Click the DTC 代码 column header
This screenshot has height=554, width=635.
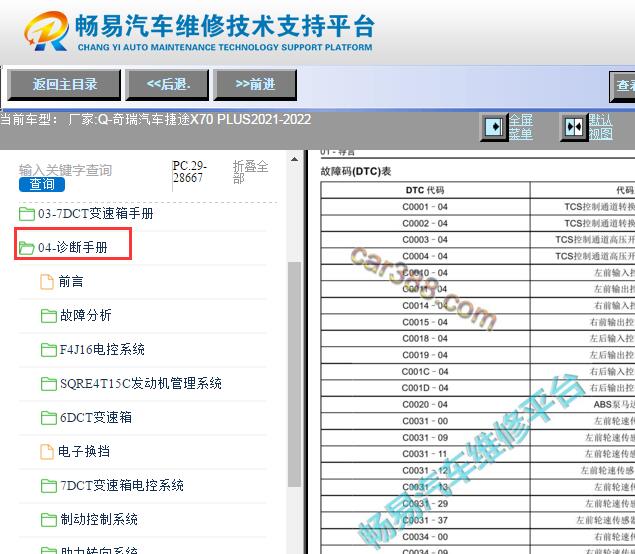425,190
